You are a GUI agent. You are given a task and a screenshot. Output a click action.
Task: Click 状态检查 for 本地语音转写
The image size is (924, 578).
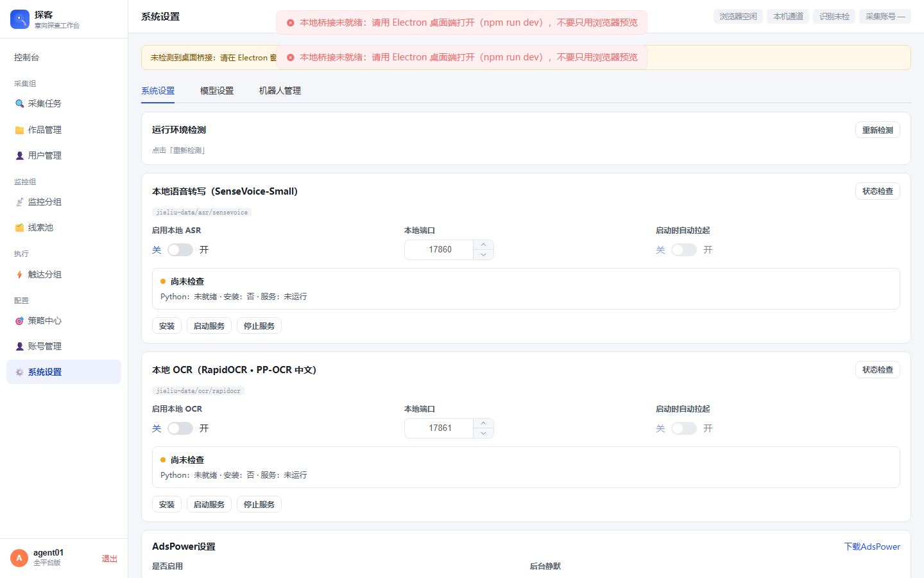[878, 191]
